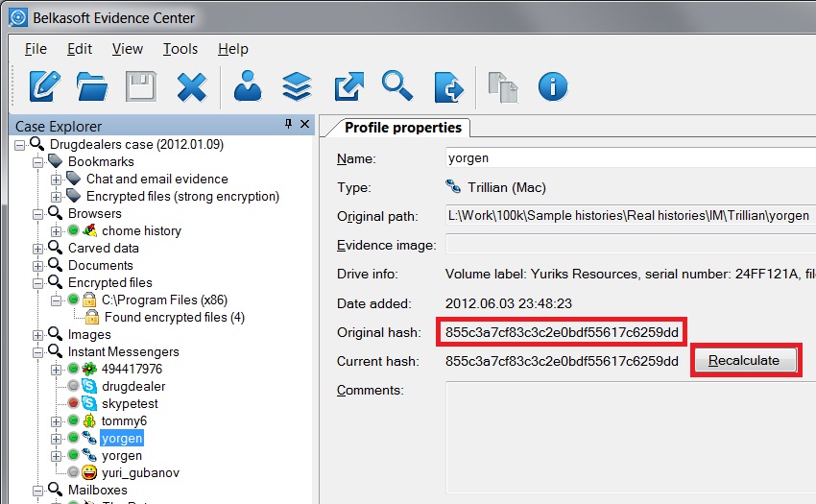Expand Encrypted files (strong encryption) bookmark

56,197
